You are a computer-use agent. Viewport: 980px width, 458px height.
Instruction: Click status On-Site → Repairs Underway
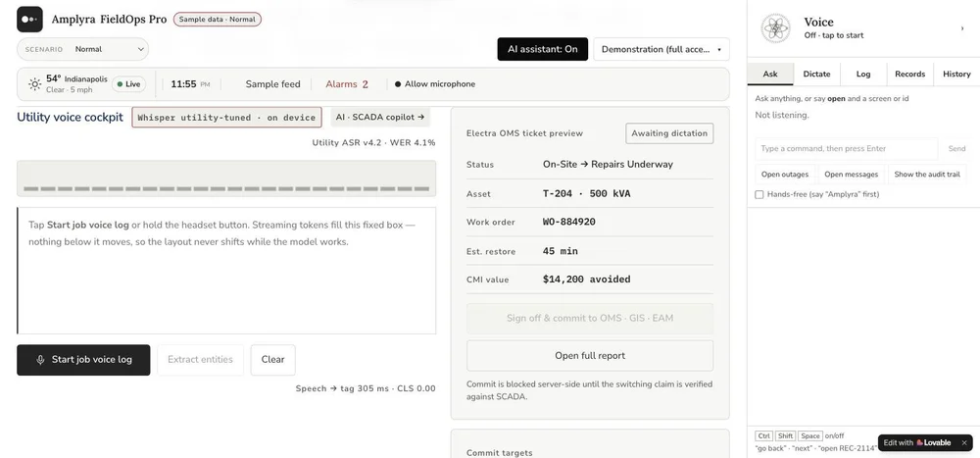tap(608, 165)
